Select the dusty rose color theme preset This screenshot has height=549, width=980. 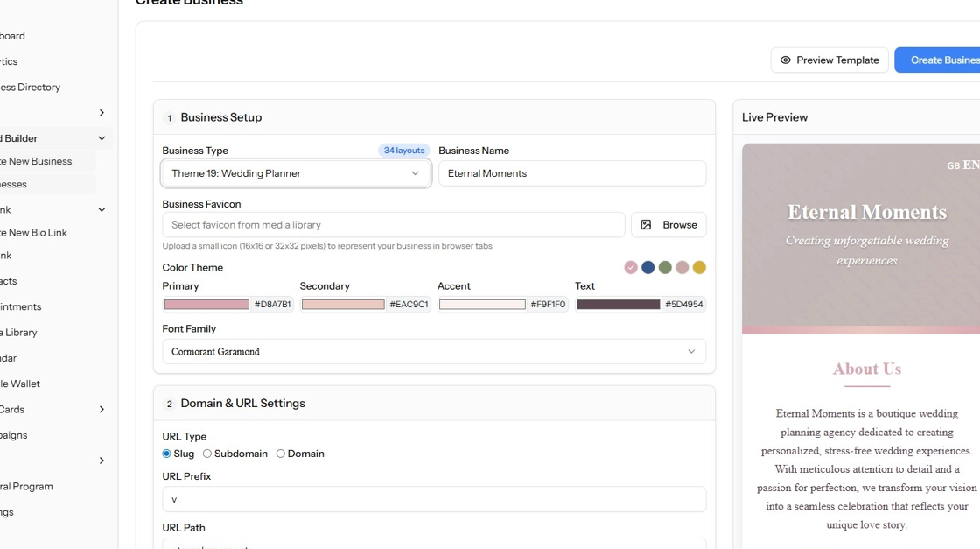point(682,268)
